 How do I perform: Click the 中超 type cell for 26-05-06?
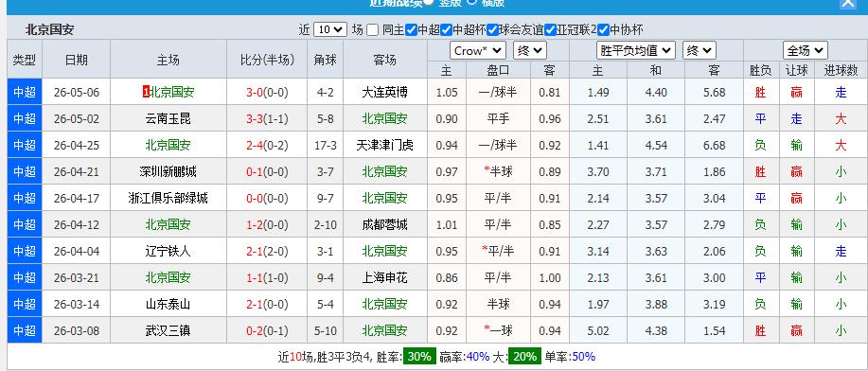coord(25,93)
